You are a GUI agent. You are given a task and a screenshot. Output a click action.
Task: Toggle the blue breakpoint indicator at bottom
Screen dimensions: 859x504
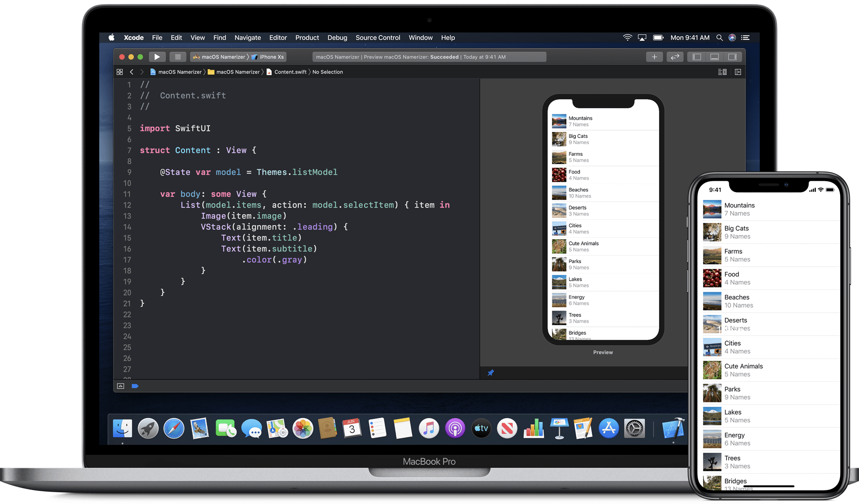click(135, 386)
